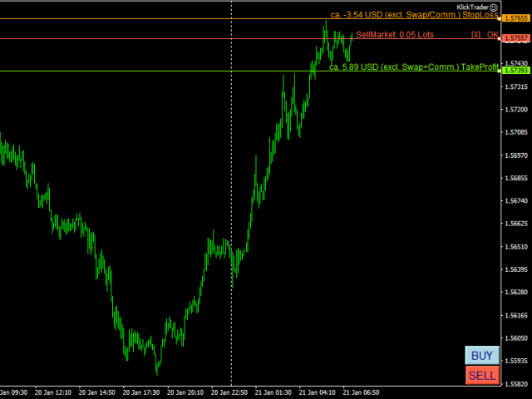Click the BUY button

(x=482, y=355)
